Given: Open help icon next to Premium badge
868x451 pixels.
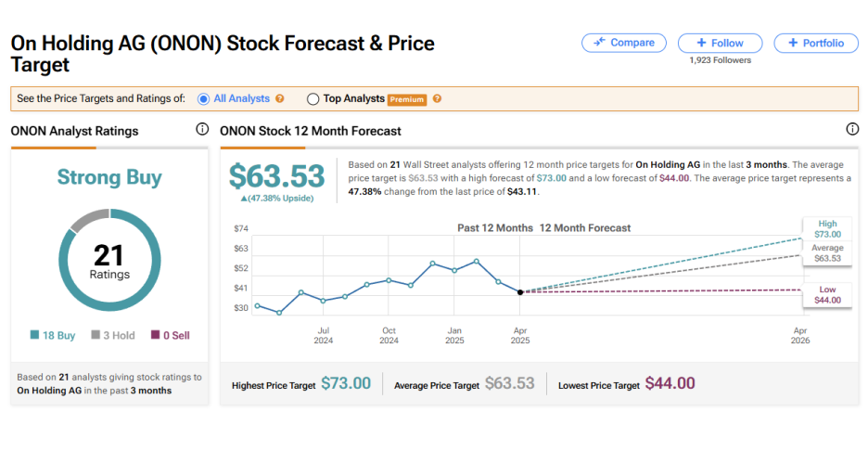Looking at the screenshot, I should 438,98.
